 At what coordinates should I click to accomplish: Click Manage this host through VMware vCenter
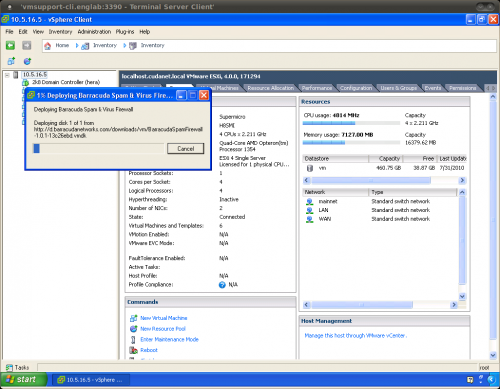pyautogui.click(x=355, y=336)
